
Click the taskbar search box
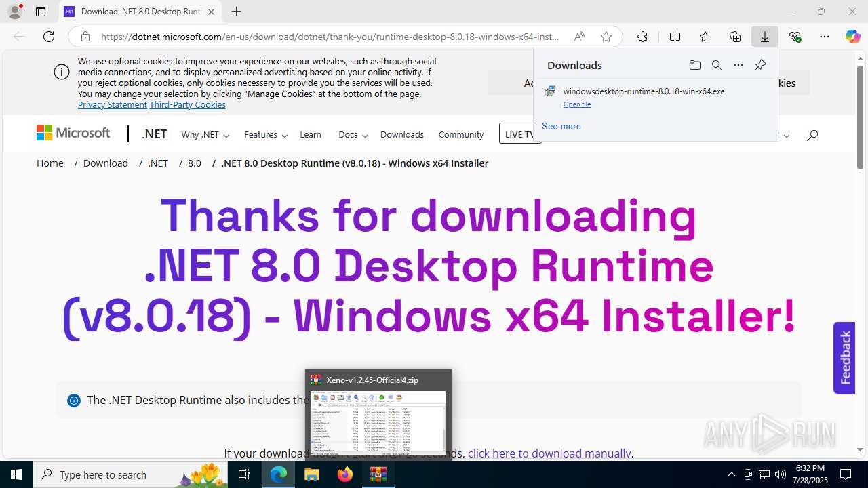coord(131,474)
